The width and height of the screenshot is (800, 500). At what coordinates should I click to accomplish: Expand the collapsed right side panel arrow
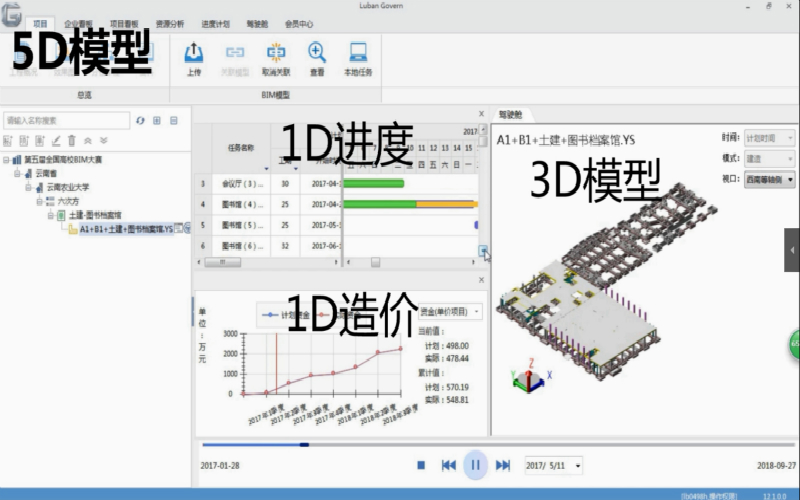(x=792, y=250)
